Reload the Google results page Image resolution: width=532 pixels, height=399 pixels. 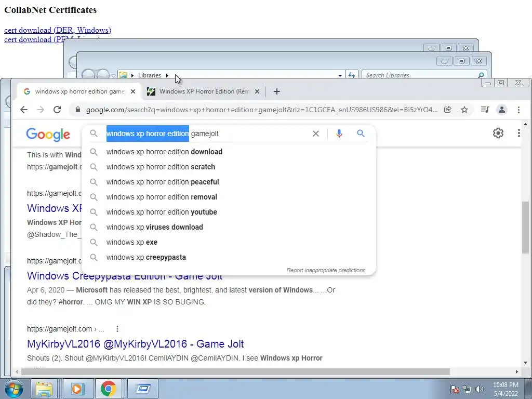(x=57, y=110)
